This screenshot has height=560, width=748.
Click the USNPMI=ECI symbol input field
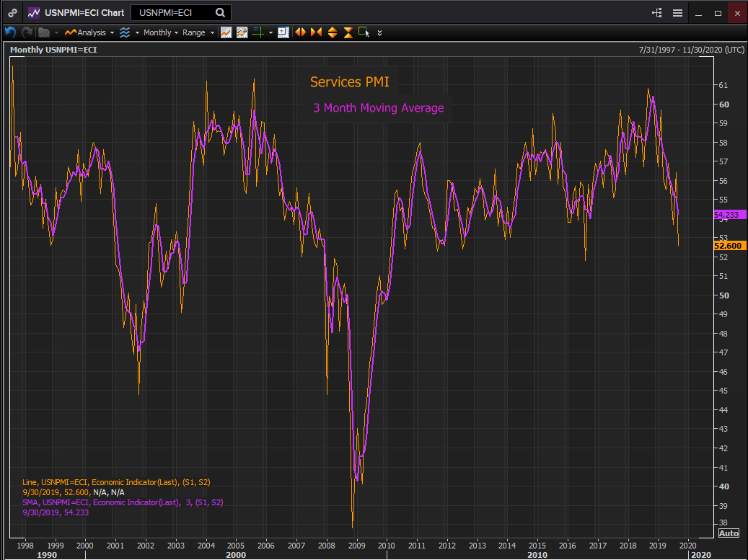pyautogui.click(x=173, y=12)
